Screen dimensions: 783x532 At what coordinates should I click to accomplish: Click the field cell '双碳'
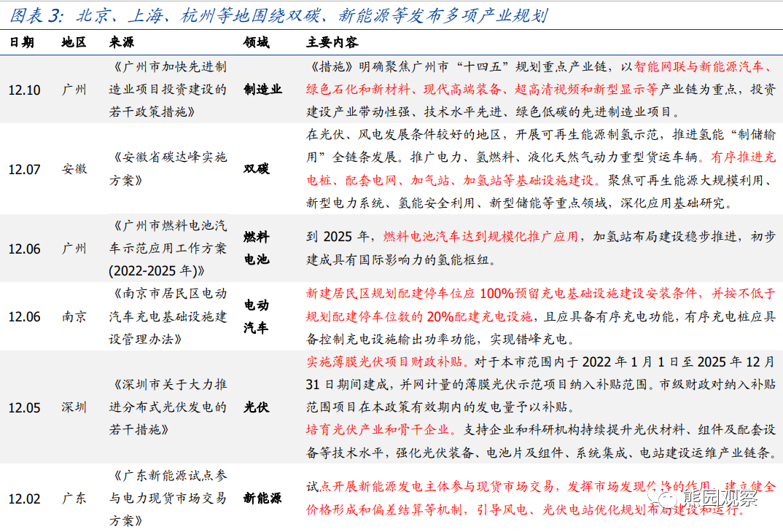point(256,168)
